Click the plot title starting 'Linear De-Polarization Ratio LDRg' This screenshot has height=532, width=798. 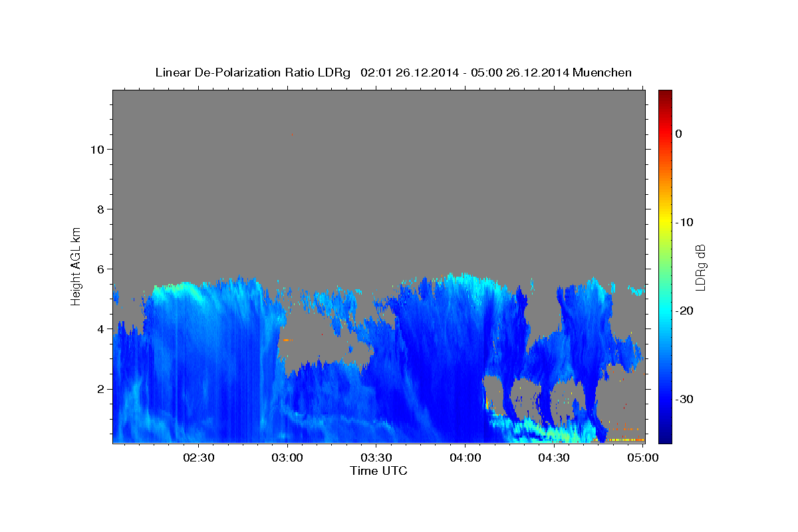point(393,72)
